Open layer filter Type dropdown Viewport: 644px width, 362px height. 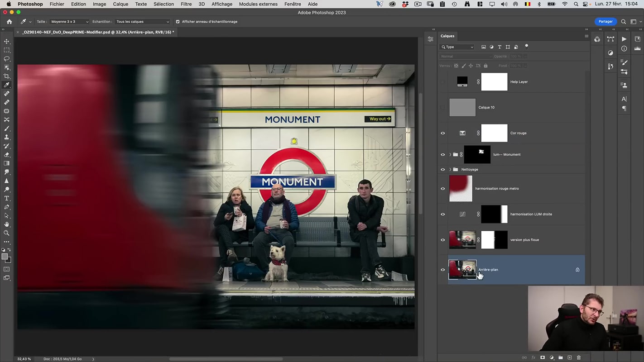(457, 47)
